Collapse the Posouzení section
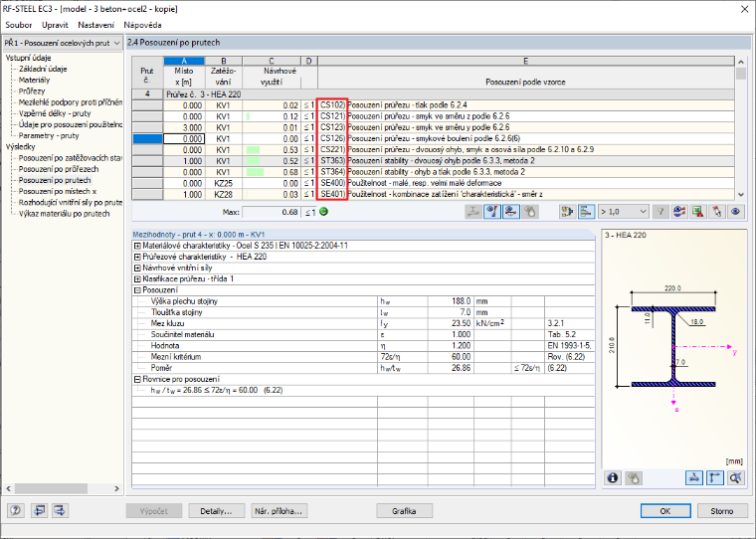 click(x=137, y=290)
